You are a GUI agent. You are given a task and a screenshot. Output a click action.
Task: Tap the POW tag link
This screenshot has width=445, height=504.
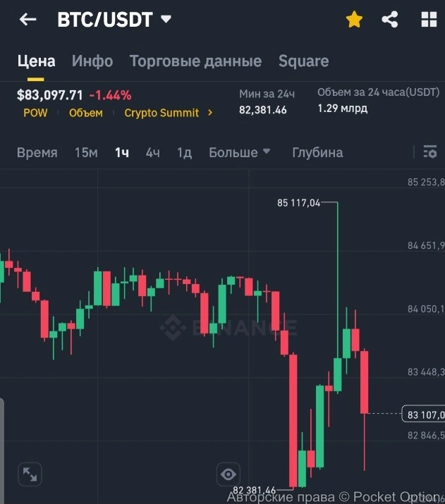[x=35, y=113]
